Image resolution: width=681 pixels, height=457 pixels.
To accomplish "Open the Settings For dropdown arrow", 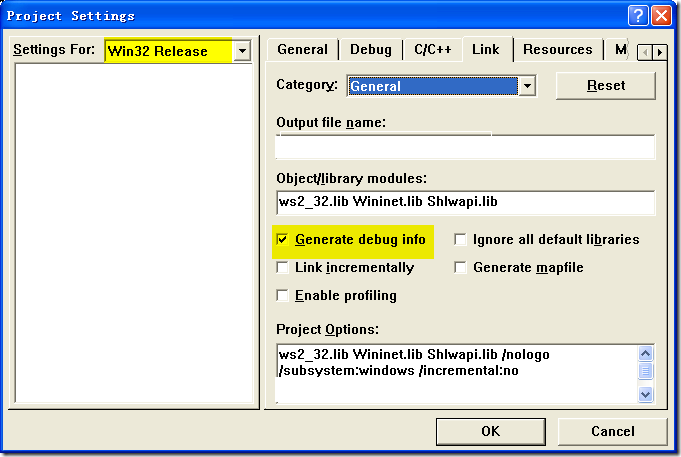I will pos(242,51).
